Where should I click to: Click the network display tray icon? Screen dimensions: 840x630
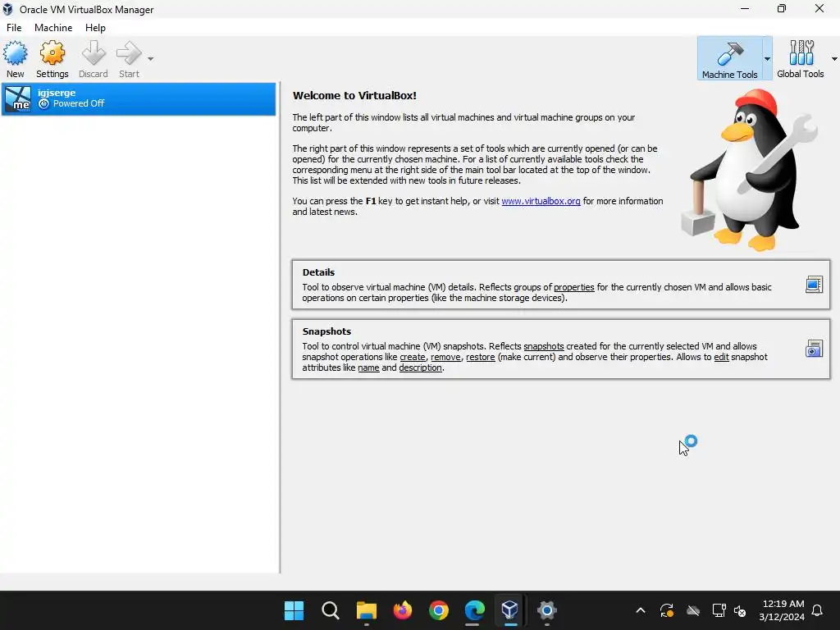719,610
